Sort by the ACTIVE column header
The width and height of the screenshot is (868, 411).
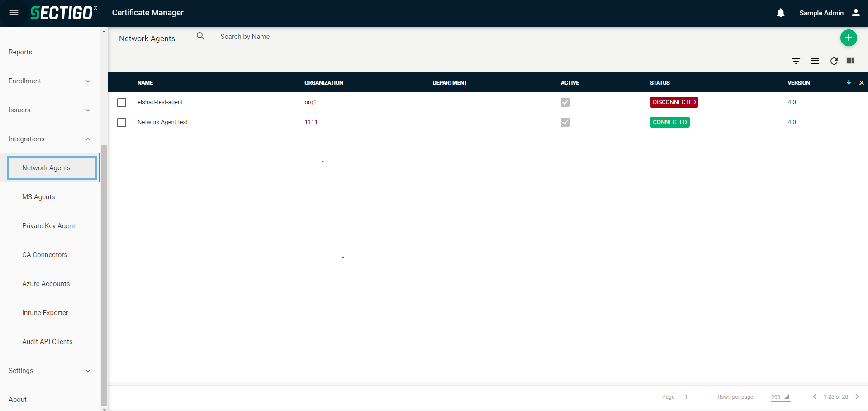pyautogui.click(x=570, y=83)
